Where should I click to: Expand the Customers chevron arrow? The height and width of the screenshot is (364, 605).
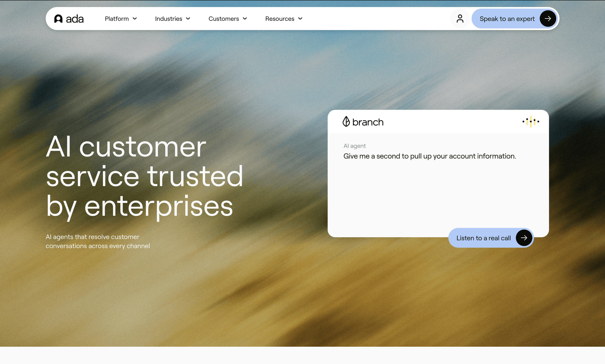(245, 19)
